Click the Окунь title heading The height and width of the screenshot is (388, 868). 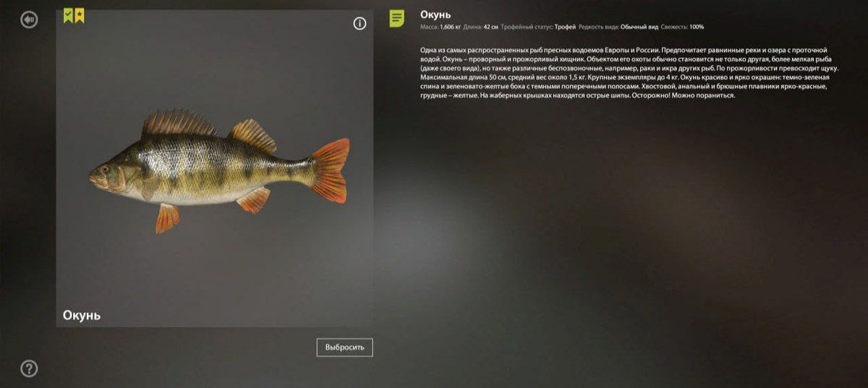click(x=435, y=14)
